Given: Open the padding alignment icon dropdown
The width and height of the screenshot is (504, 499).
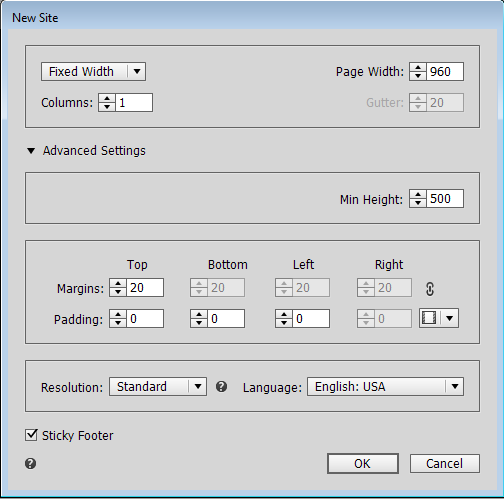Looking at the screenshot, I should pyautogui.click(x=439, y=318).
